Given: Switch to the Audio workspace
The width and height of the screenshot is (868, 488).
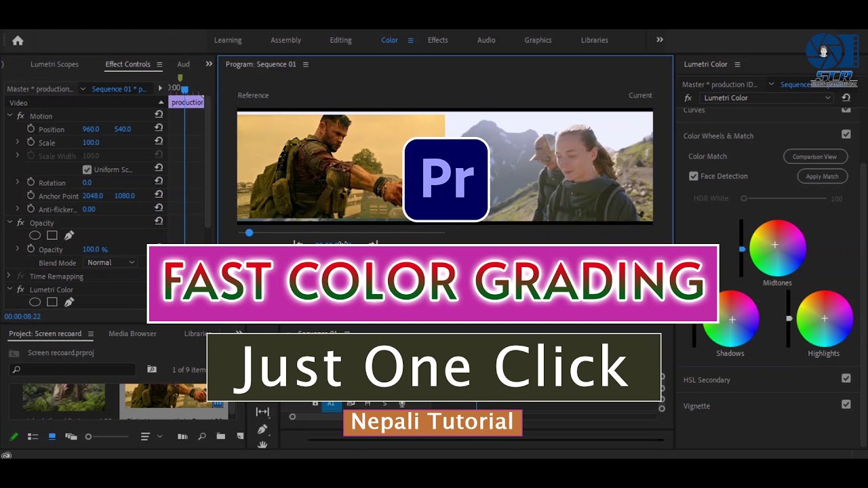Looking at the screenshot, I should [x=486, y=40].
